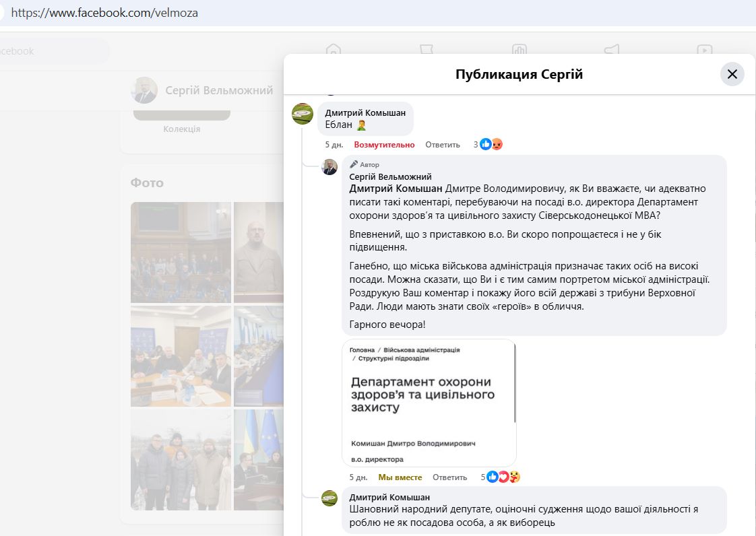The image size is (756, 536).
Task: Click Ответить under the first comment
Action: point(443,145)
